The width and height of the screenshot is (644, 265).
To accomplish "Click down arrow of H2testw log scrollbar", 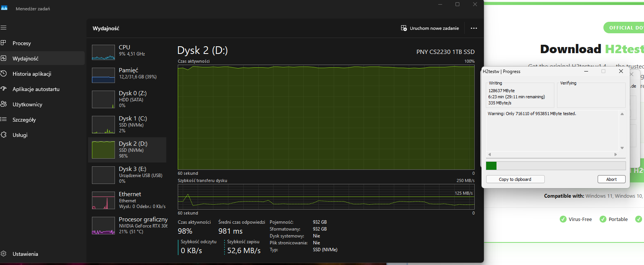I will click(x=622, y=148).
